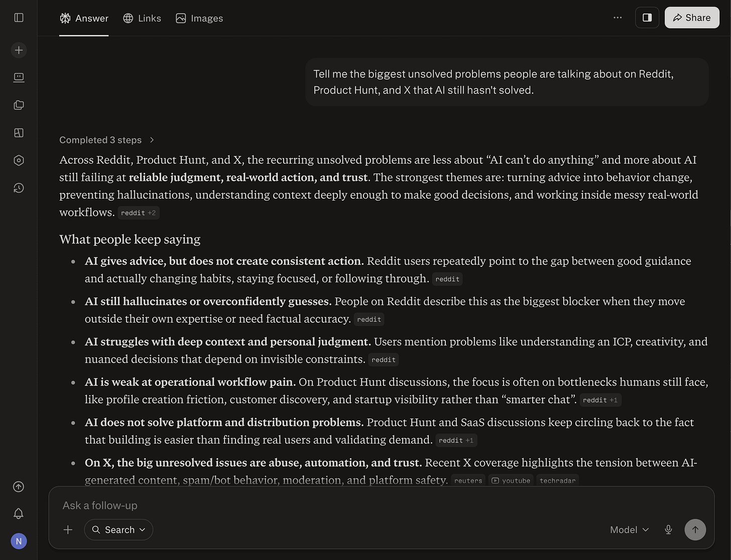Open the Search mode dropdown
The width and height of the screenshot is (731, 560).
pos(118,529)
